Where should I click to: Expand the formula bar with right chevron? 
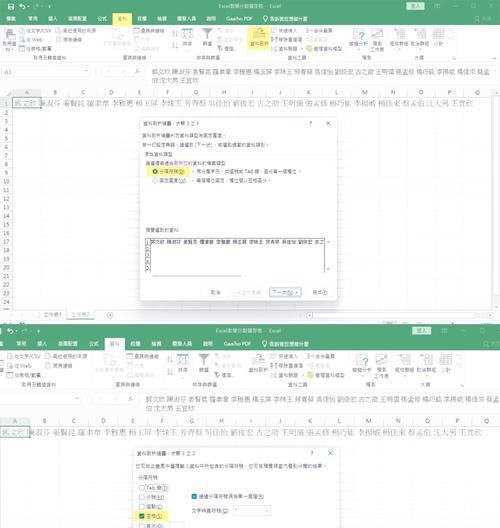(x=495, y=71)
